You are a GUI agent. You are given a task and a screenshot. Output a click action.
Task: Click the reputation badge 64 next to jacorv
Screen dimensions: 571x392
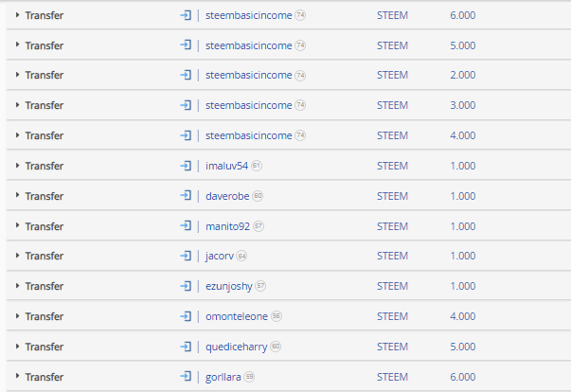241,257
